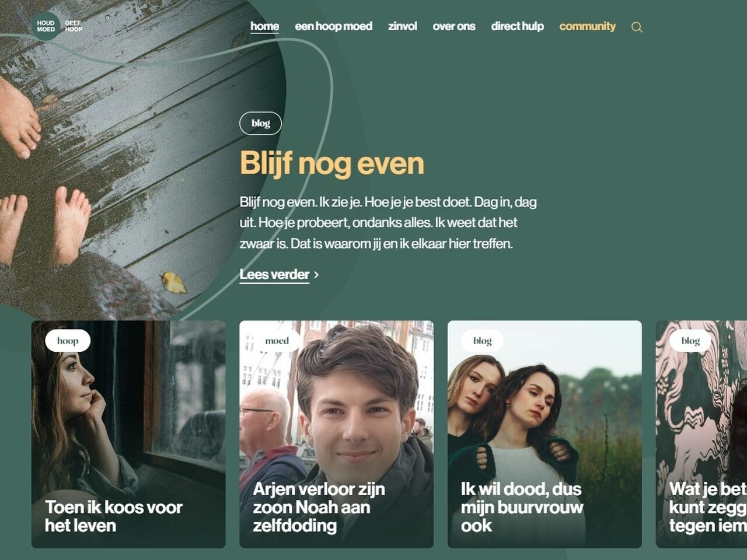Open the Blijf nog even headline

pos(331,163)
